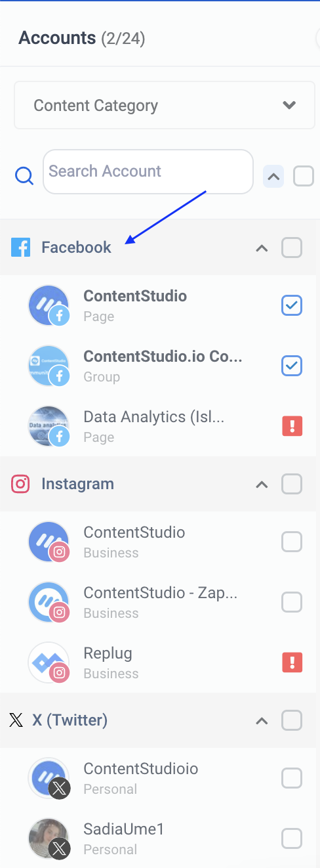320x868 pixels.
Task: Collapse all groups using chevron beside search
Action: pyautogui.click(x=273, y=176)
